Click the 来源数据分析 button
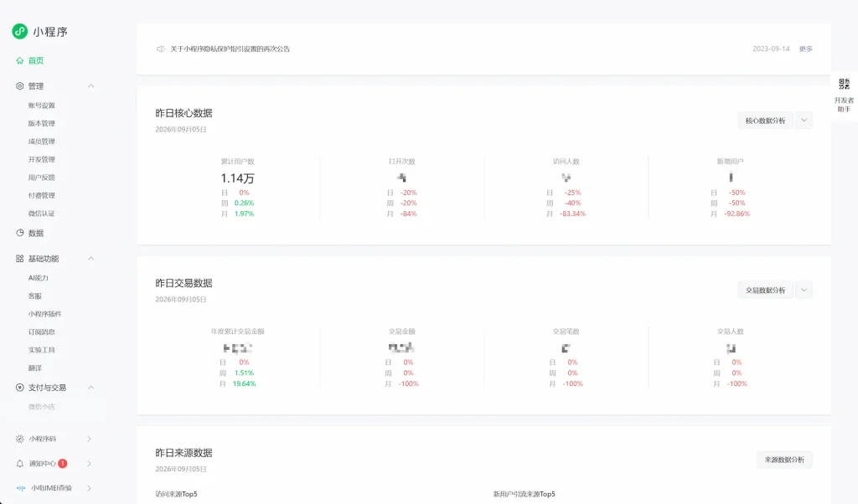858x504 pixels. [784, 460]
